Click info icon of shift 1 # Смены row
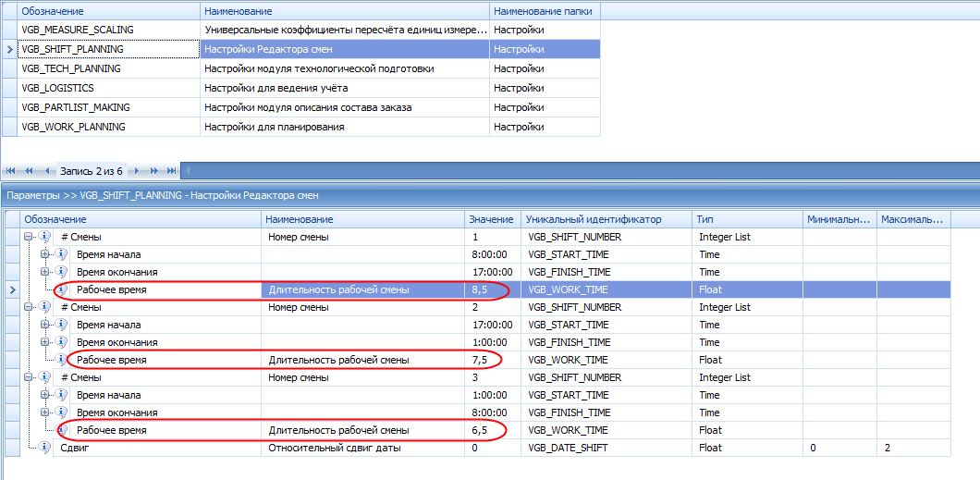 point(45,237)
